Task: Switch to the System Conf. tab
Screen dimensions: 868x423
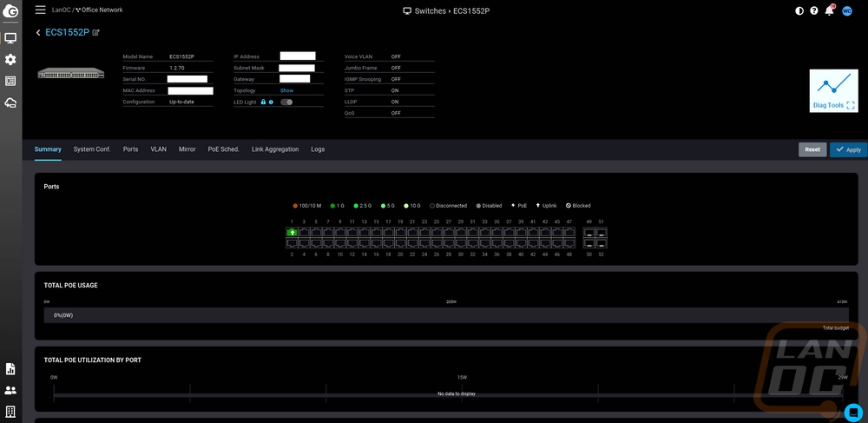Action: pos(92,149)
